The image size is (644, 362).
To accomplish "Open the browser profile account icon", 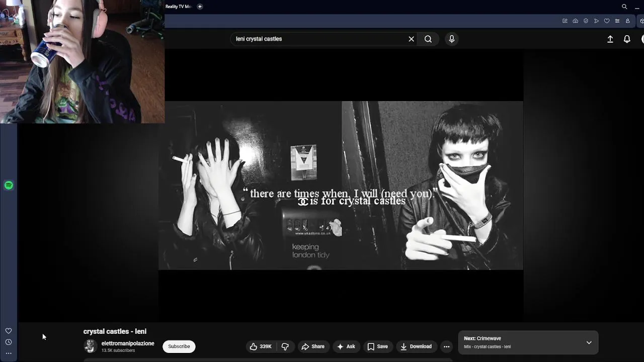I will click(627, 21).
